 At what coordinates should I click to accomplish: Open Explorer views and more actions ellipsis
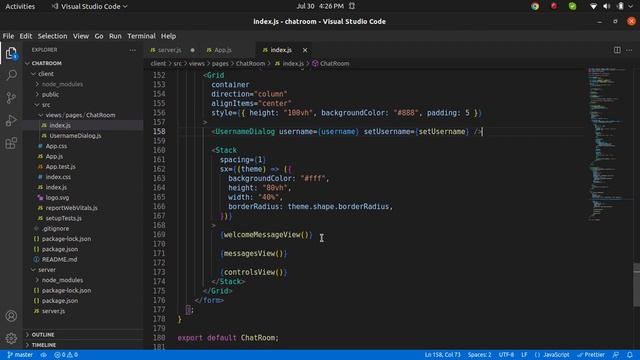click(x=133, y=50)
